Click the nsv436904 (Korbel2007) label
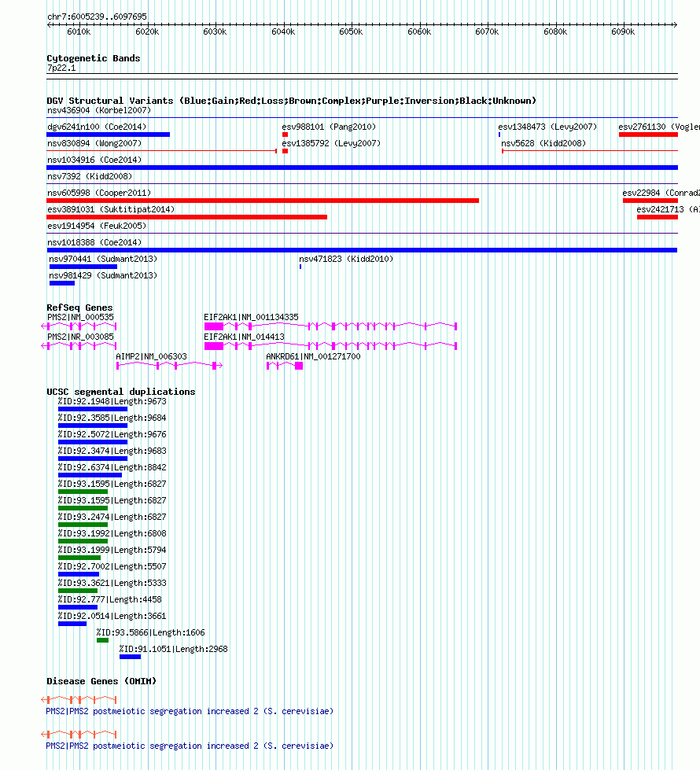700x770 pixels. (99, 110)
